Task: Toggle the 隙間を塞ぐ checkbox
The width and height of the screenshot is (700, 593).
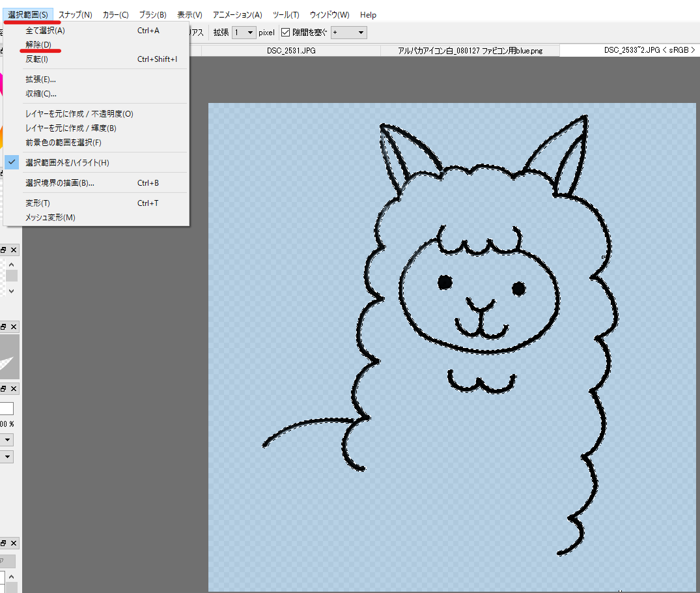Action: coord(286,33)
